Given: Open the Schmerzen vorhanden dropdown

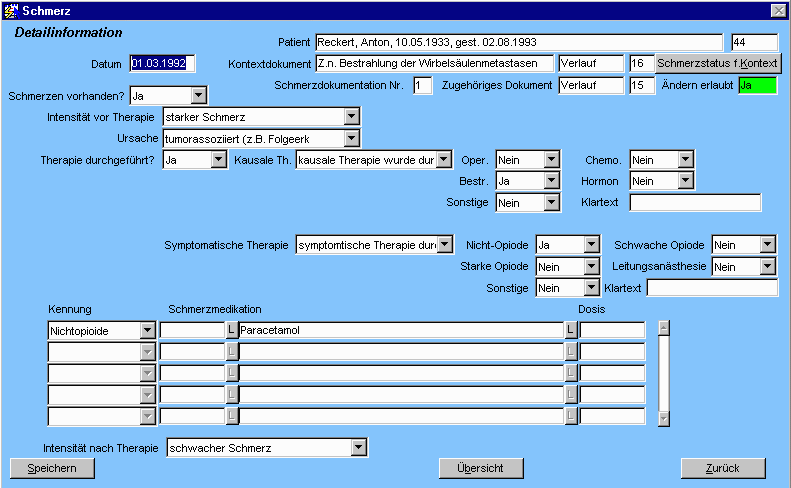Looking at the screenshot, I should coord(198,96).
